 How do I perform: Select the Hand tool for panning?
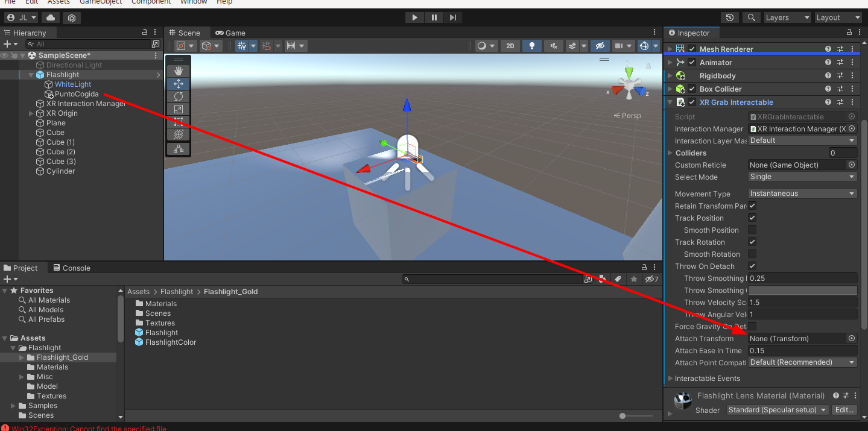pos(178,71)
